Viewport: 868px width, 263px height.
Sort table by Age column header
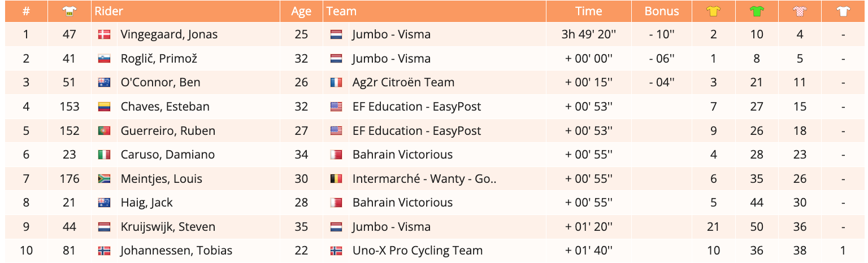tap(301, 11)
